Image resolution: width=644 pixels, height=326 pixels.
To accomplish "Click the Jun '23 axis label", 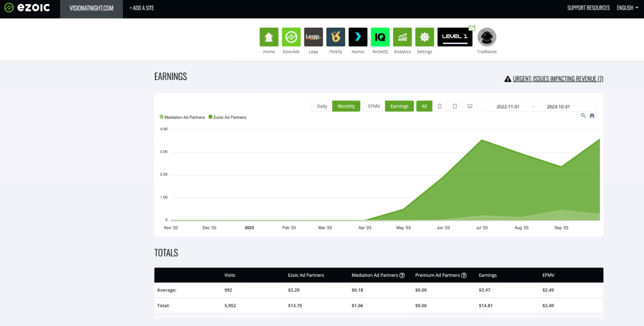I will (x=443, y=228).
